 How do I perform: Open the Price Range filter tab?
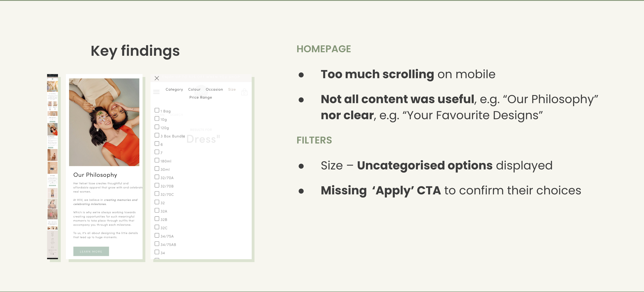(201, 97)
